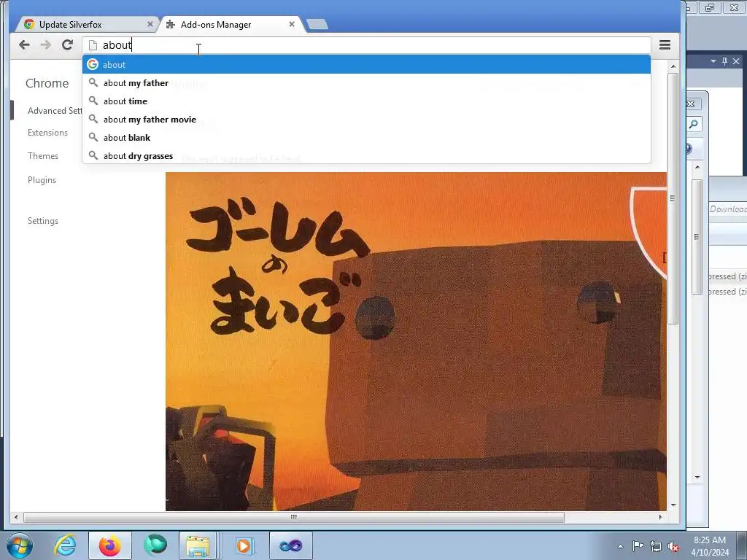
Task: Open the taskbar clock and date
Action: [710, 546]
